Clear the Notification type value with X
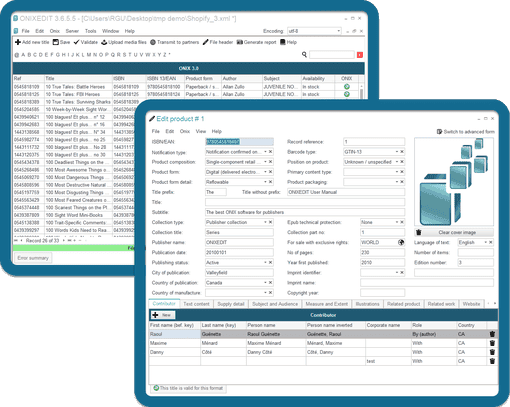This screenshot has width=510, height=407. tap(271, 152)
